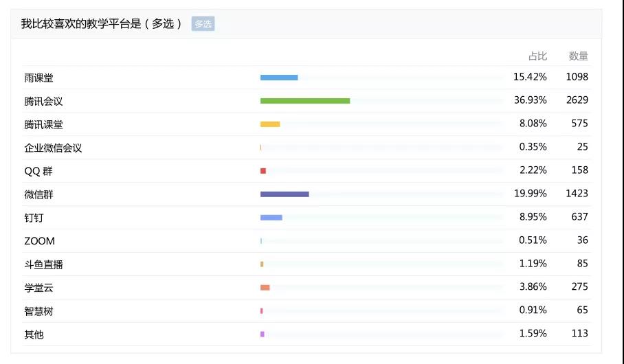Select the 占比 column header
The width and height of the screenshot is (624, 364).
pyautogui.click(x=537, y=56)
